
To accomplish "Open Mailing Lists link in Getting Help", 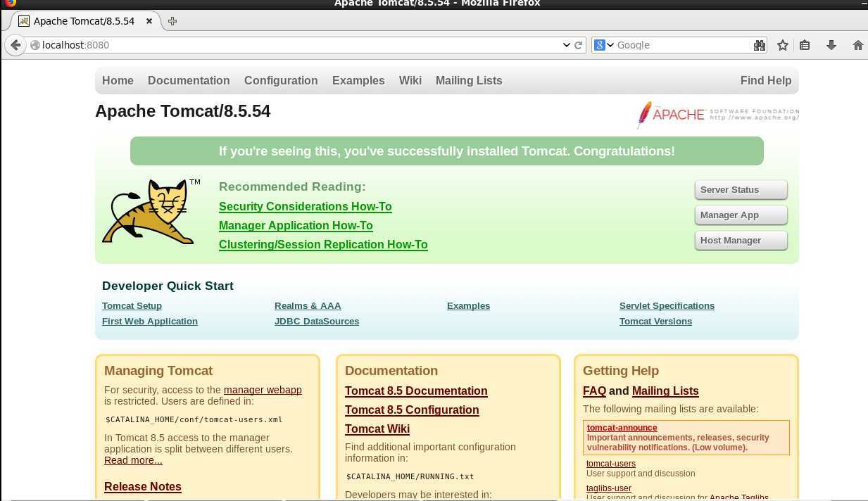I will coord(665,391).
